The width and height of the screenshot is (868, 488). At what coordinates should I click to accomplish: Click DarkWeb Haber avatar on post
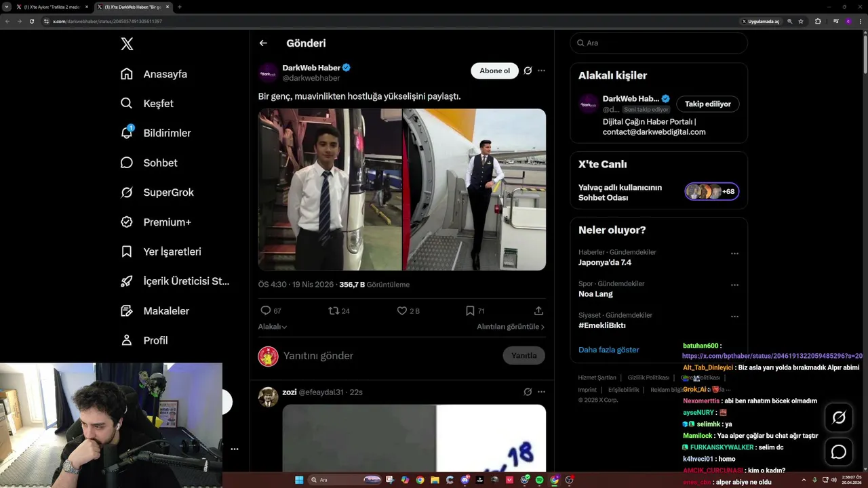pyautogui.click(x=269, y=73)
